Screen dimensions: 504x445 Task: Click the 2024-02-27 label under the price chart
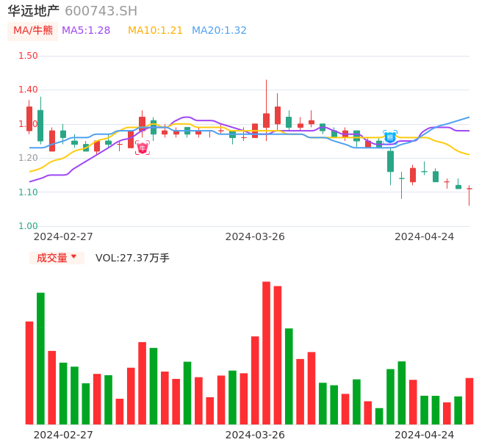click(x=63, y=236)
